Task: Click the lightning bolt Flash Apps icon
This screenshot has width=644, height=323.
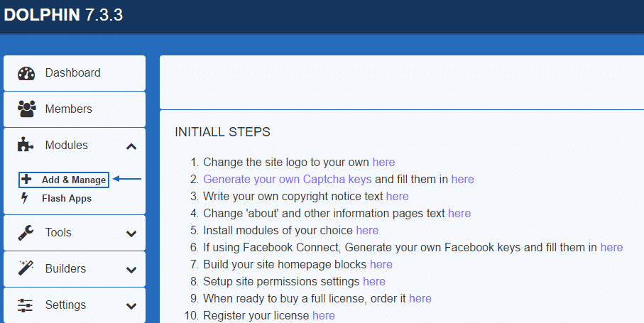Action: pos(25,198)
